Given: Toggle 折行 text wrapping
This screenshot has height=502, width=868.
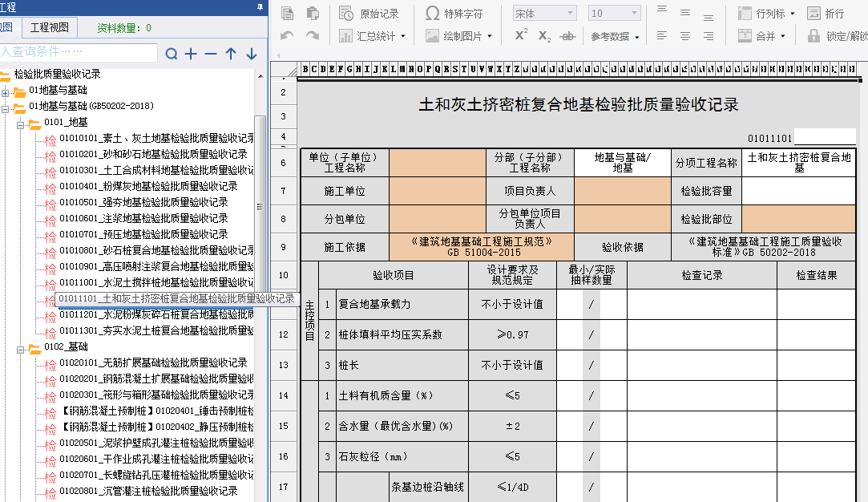Looking at the screenshot, I should tap(826, 14).
